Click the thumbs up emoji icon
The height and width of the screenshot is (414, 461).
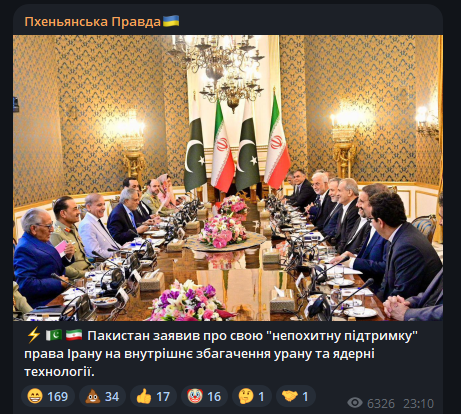(144, 396)
